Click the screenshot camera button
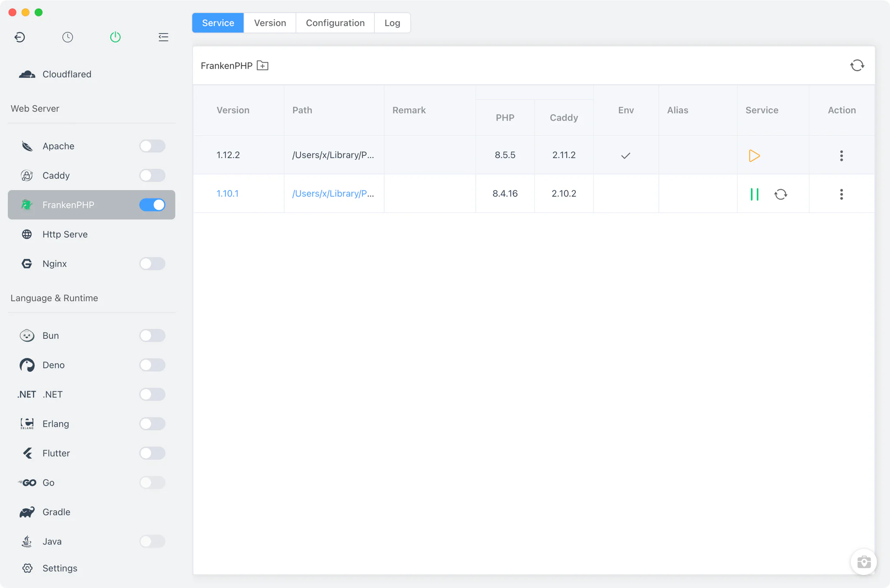The height and width of the screenshot is (588, 890). click(x=863, y=562)
